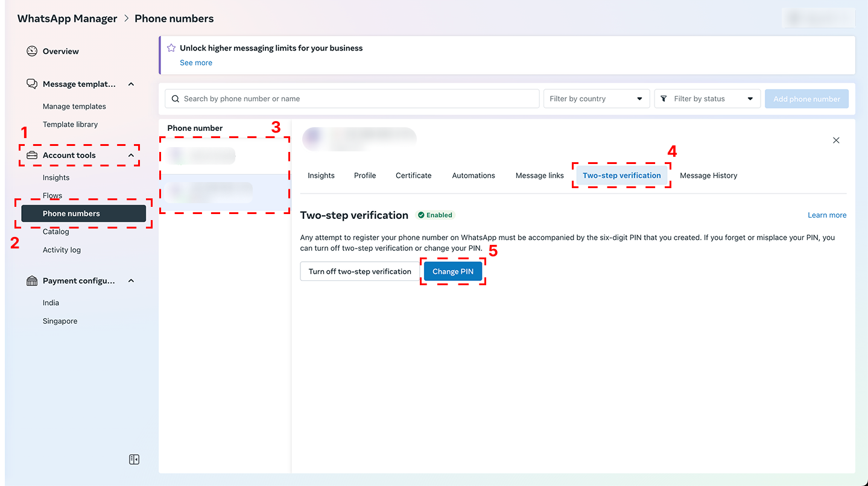Click the filter funnel icon
The width and height of the screenshot is (868, 486).
tap(664, 99)
